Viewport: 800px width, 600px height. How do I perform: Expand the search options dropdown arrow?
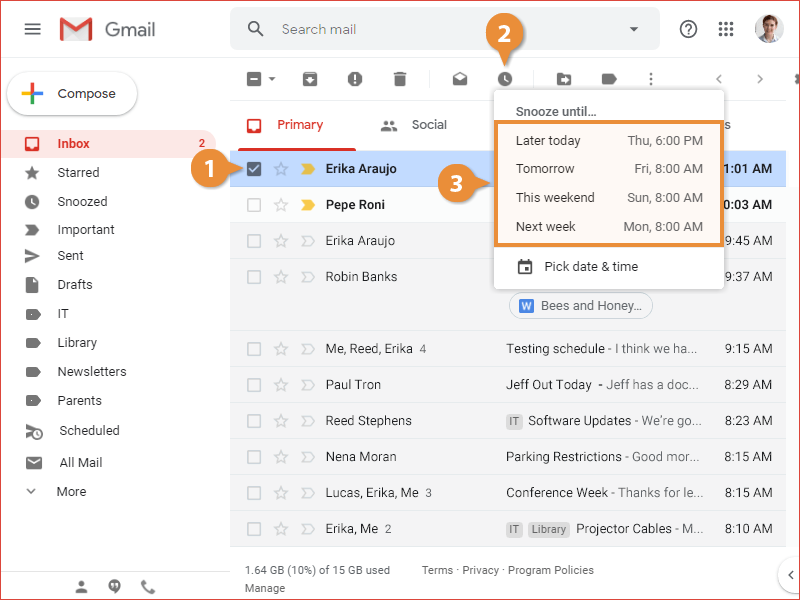tap(633, 29)
